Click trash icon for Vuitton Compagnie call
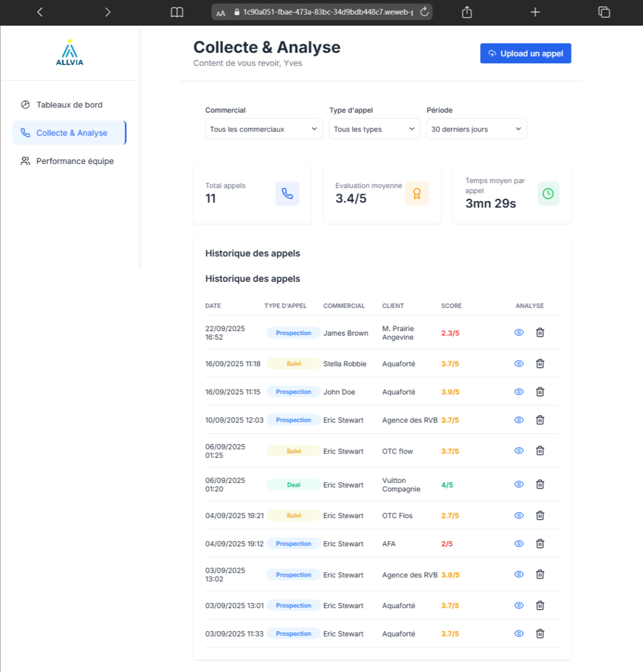 pyautogui.click(x=540, y=484)
